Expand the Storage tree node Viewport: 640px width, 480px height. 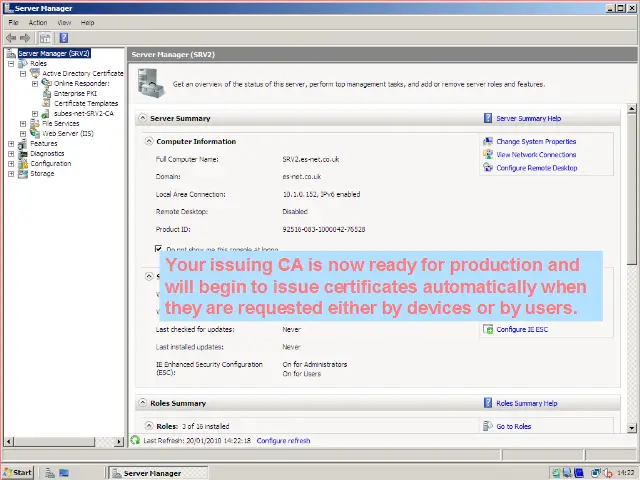click(11, 173)
